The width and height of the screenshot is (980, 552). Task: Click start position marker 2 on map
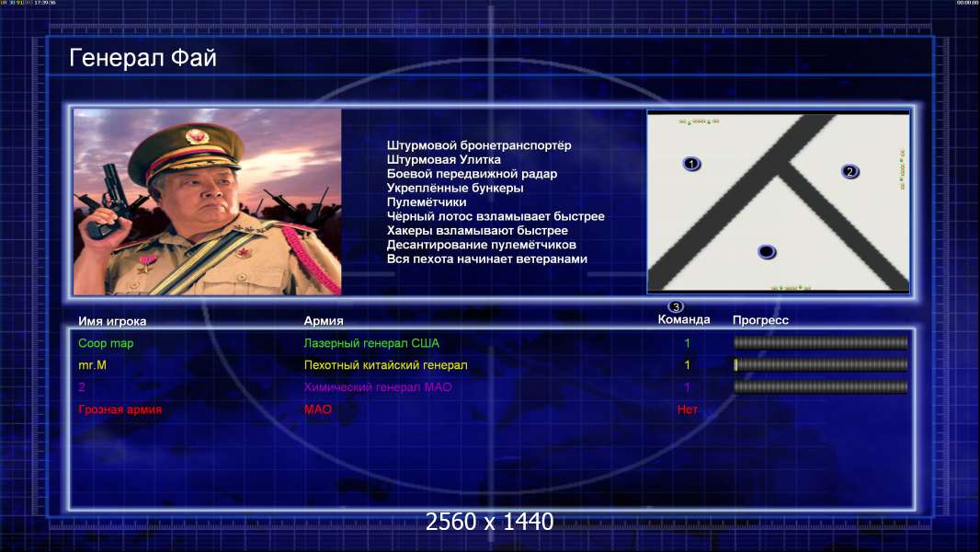point(849,171)
